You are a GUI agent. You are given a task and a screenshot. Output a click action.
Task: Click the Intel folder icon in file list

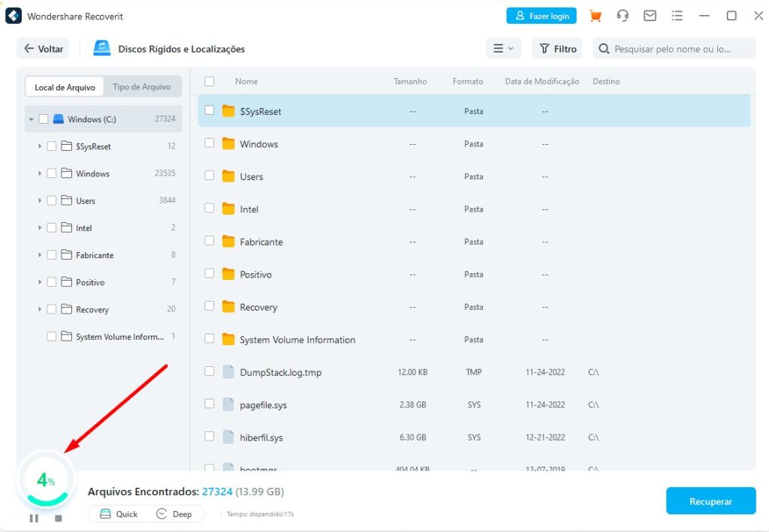tap(228, 209)
